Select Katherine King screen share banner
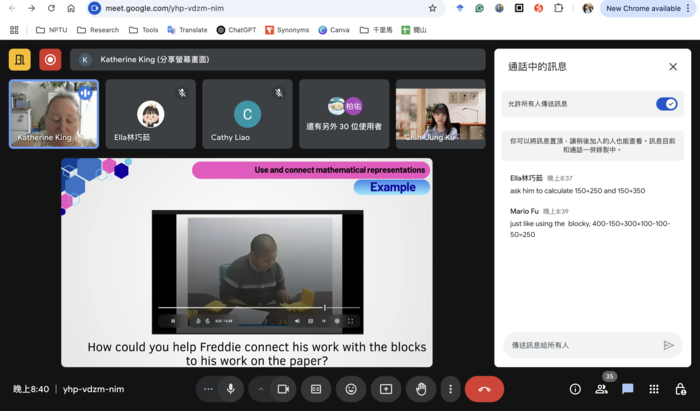The image size is (700, 411). pos(278,59)
